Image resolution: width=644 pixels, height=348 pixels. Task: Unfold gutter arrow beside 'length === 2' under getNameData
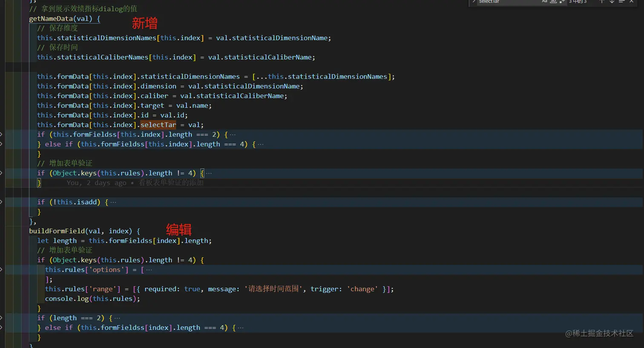pos(1,135)
